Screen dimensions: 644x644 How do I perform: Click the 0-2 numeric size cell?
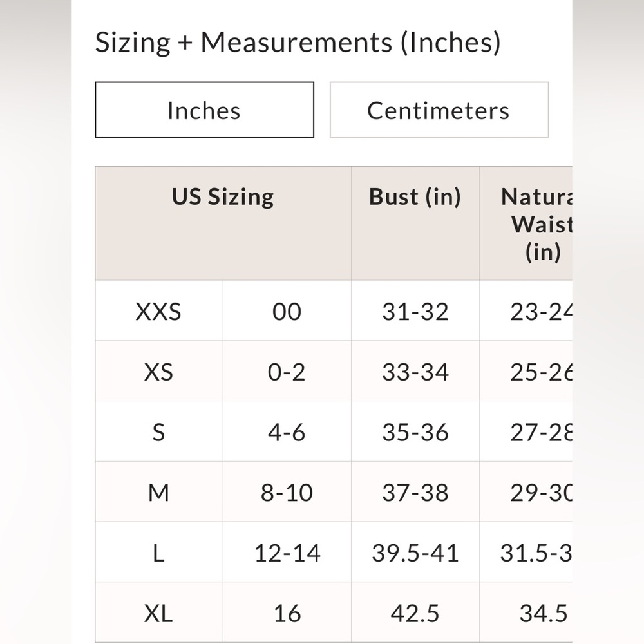click(287, 372)
